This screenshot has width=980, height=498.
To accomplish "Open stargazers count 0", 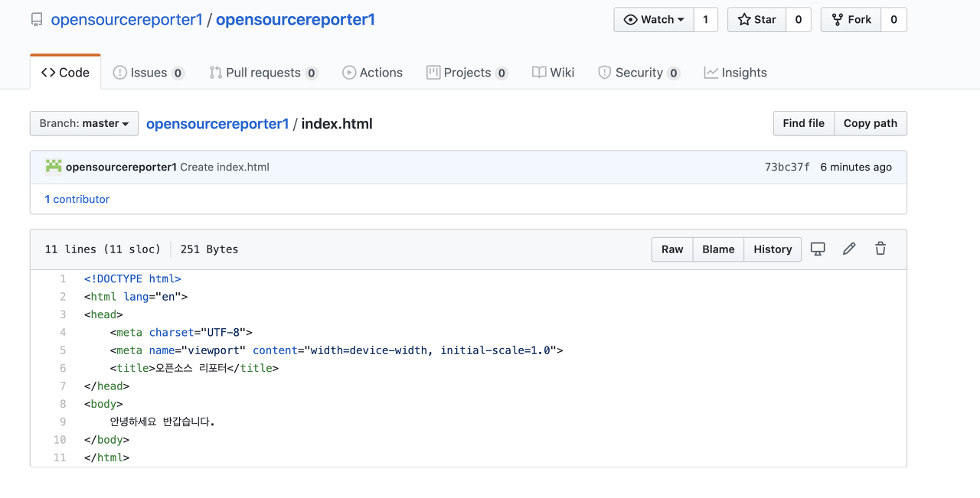I will pyautogui.click(x=799, y=20).
